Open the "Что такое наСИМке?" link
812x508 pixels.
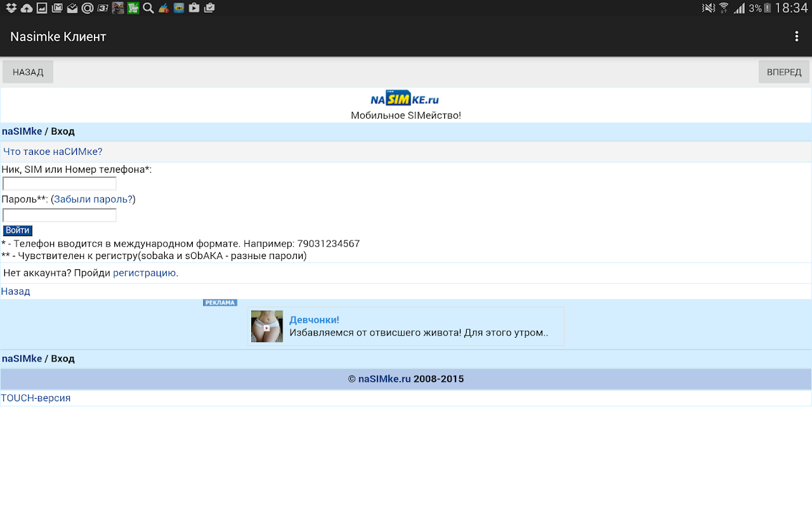pyautogui.click(x=53, y=152)
